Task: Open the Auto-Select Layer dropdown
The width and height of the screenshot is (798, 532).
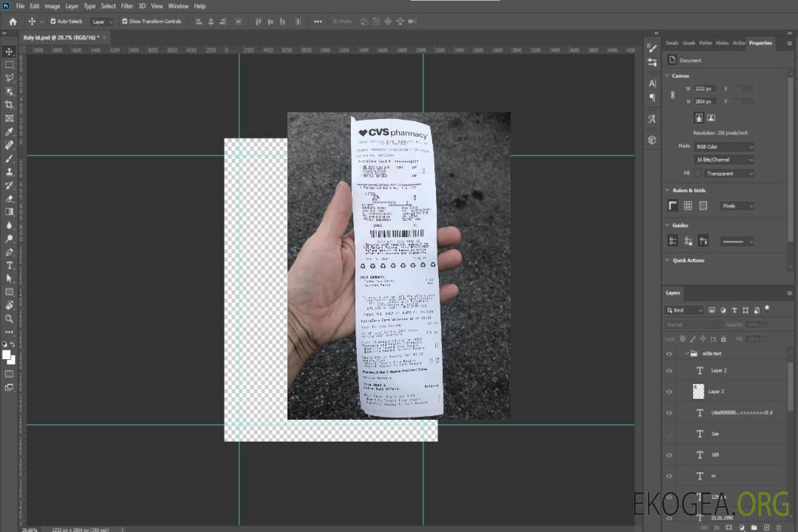Action: click(102, 22)
